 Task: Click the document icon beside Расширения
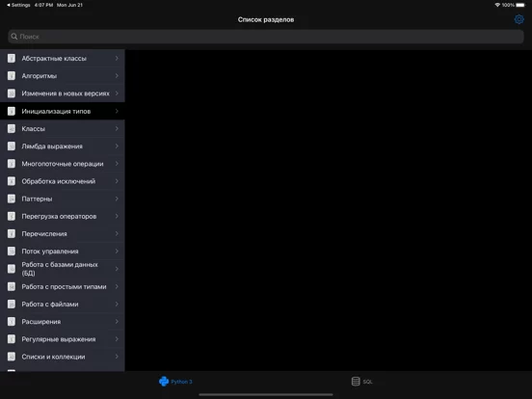[x=12, y=321]
